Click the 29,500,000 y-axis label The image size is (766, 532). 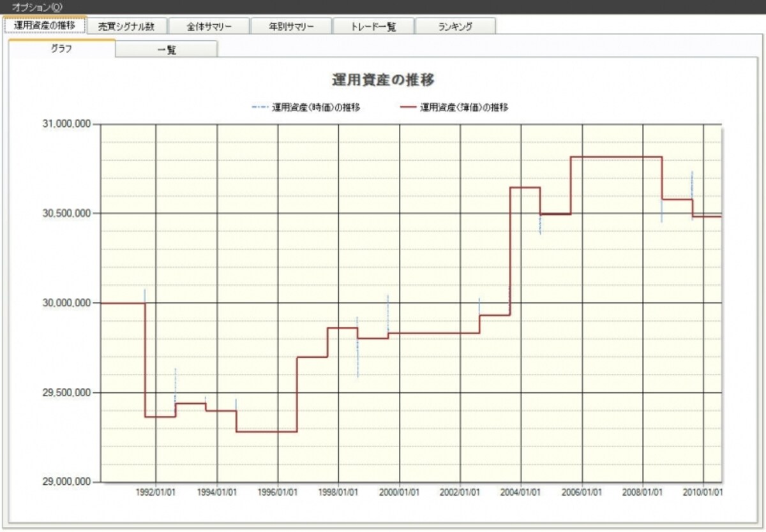[x=68, y=392]
